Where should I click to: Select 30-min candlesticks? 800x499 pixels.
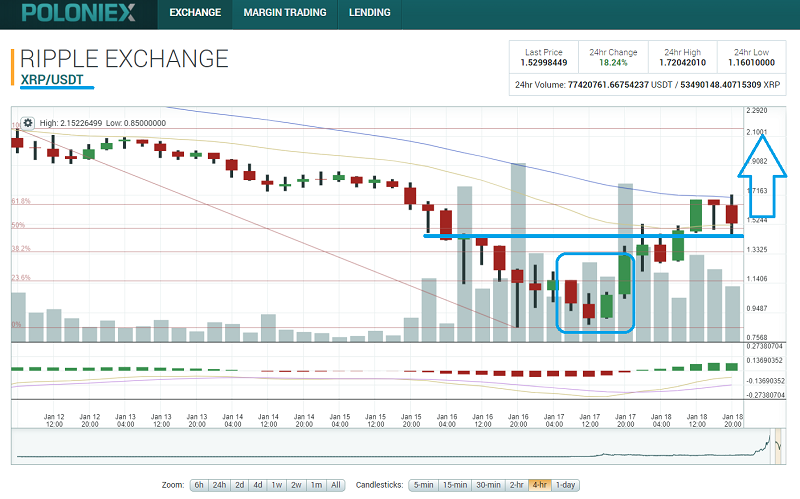488,485
